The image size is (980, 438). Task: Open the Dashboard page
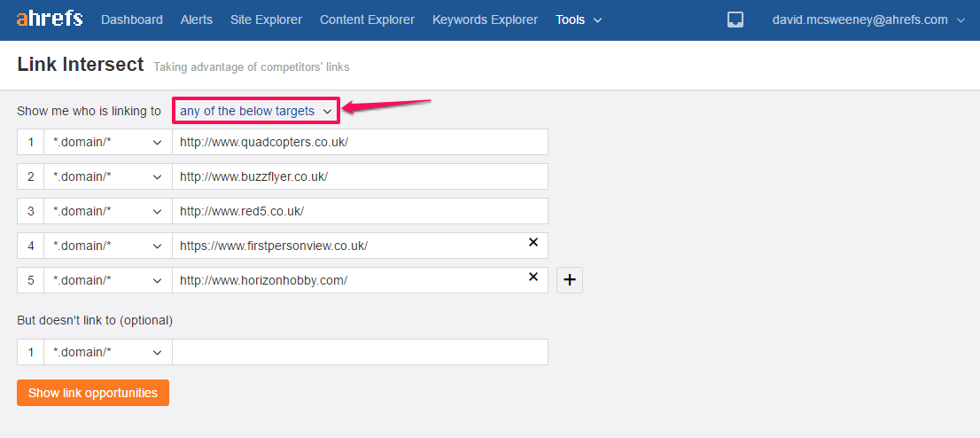pos(132,20)
